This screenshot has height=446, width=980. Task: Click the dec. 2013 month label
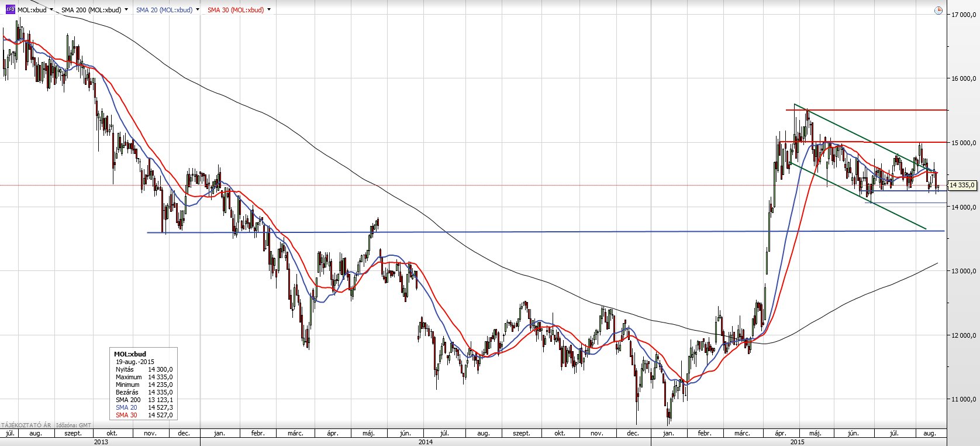pyautogui.click(x=184, y=433)
